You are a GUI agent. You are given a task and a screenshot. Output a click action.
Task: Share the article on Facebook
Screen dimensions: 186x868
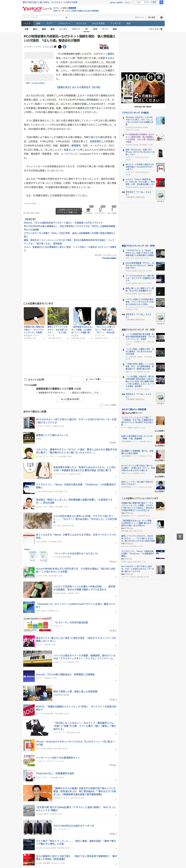(64, 47)
